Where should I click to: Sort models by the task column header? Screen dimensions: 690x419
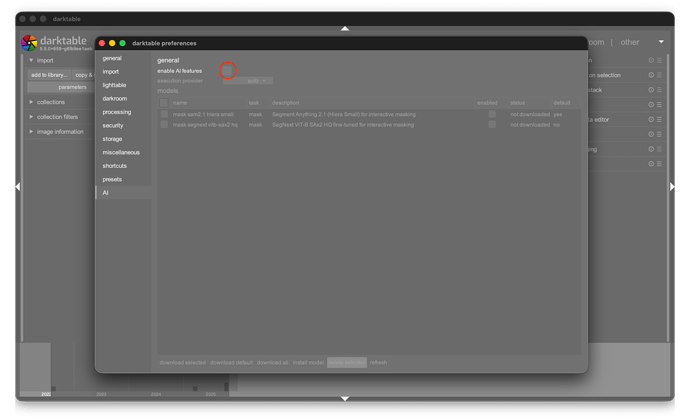tap(254, 103)
